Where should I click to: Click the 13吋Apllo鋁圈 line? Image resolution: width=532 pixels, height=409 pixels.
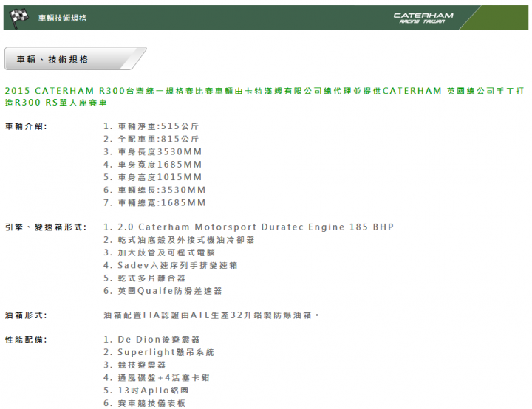point(146,391)
